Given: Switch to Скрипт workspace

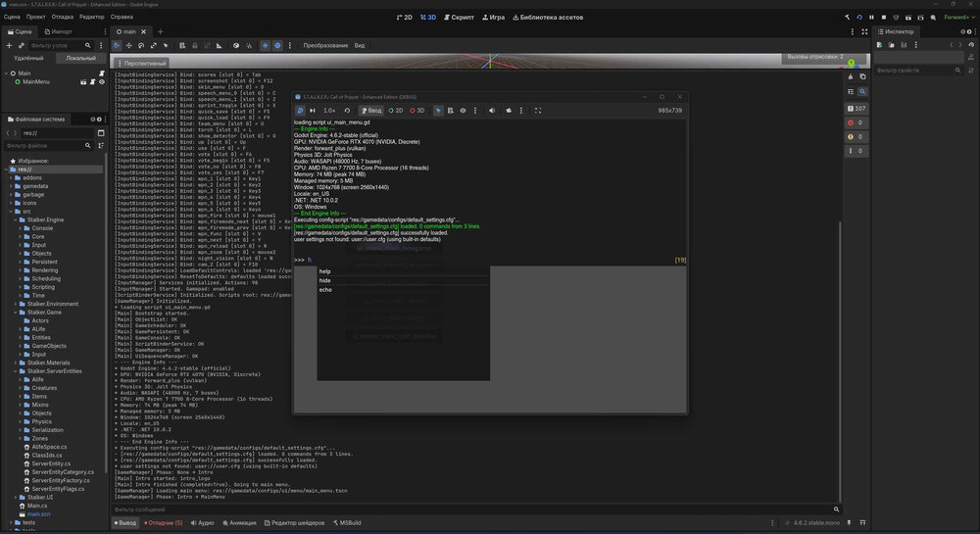Looking at the screenshot, I should tap(459, 18).
